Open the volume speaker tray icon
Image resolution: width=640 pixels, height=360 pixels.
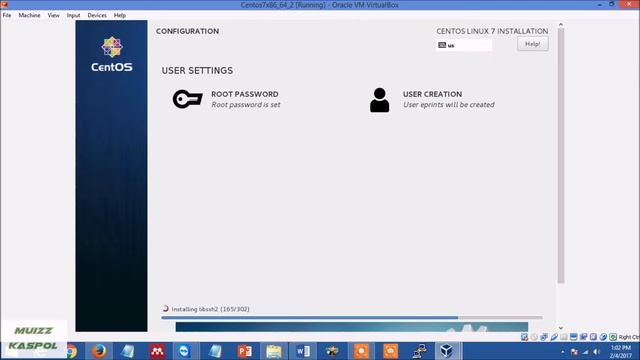click(x=597, y=351)
